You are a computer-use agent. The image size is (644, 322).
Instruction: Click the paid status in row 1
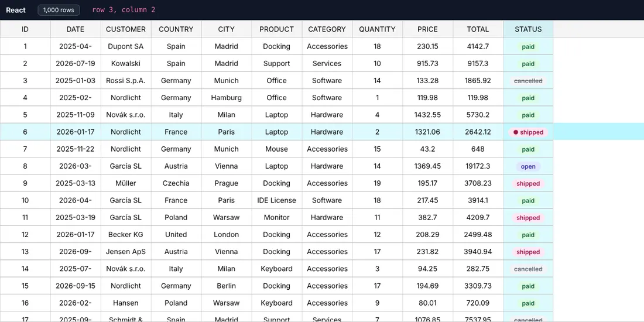pyautogui.click(x=528, y=47)
